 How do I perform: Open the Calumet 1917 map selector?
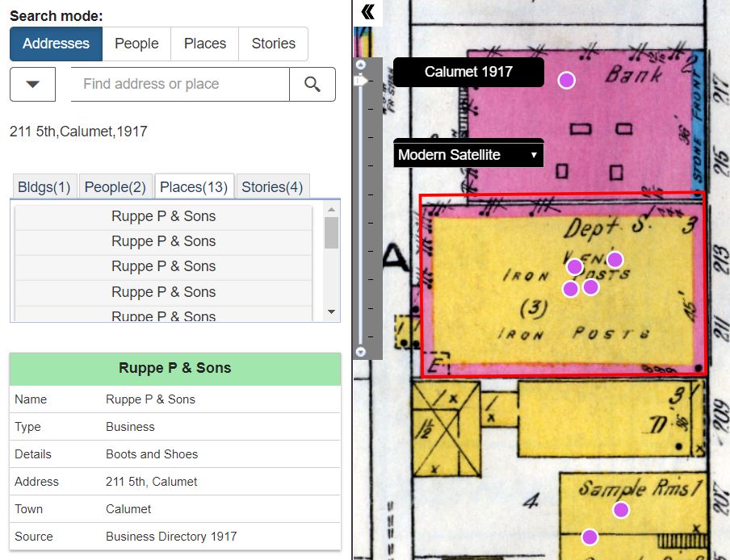coord(468,72)
